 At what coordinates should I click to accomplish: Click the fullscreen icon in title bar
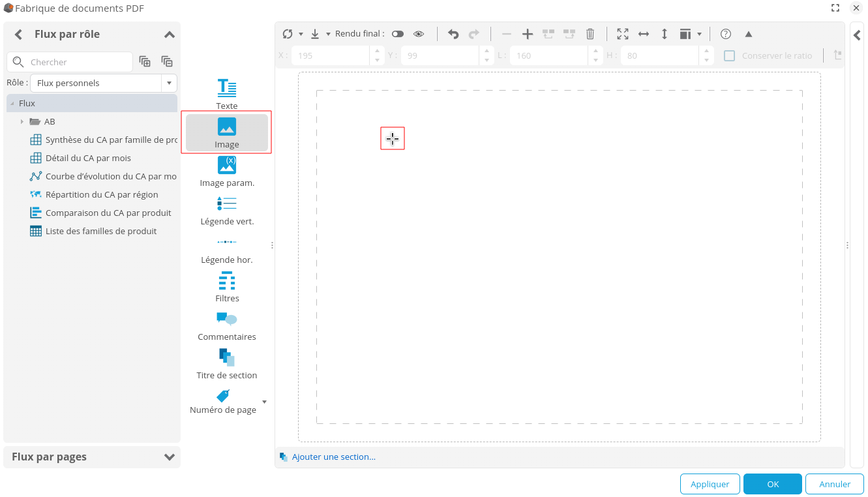click(835, 8)
